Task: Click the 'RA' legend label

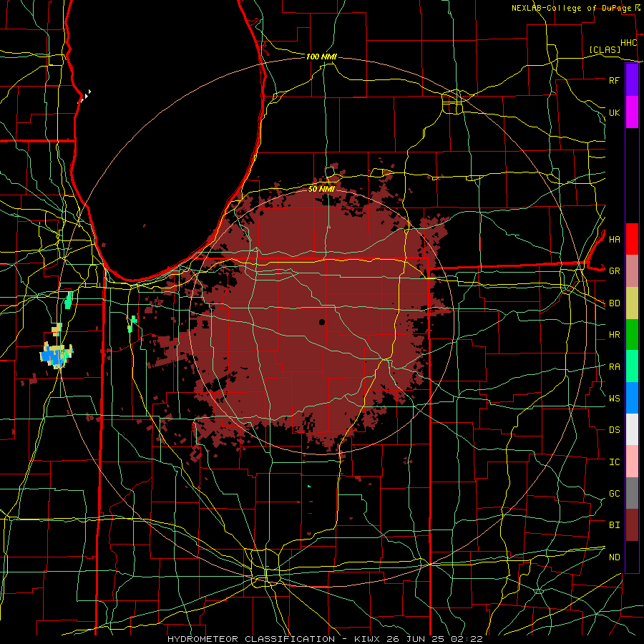Action: pos(614,367)
